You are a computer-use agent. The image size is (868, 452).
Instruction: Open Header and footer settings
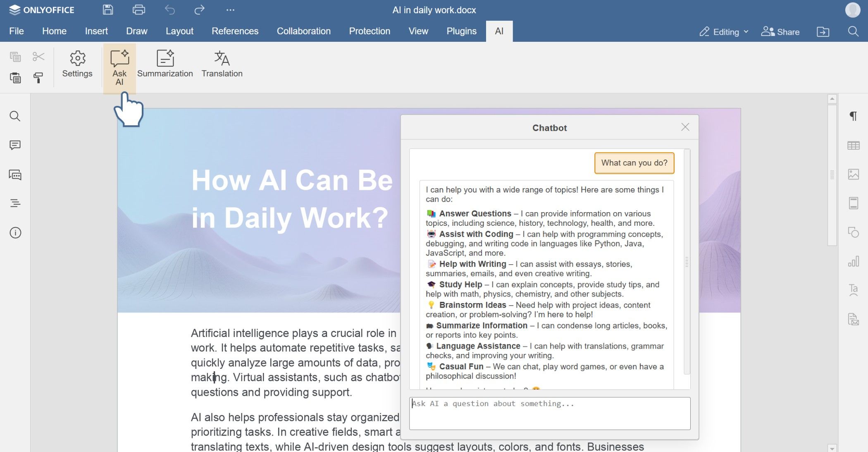click(853, 203)
